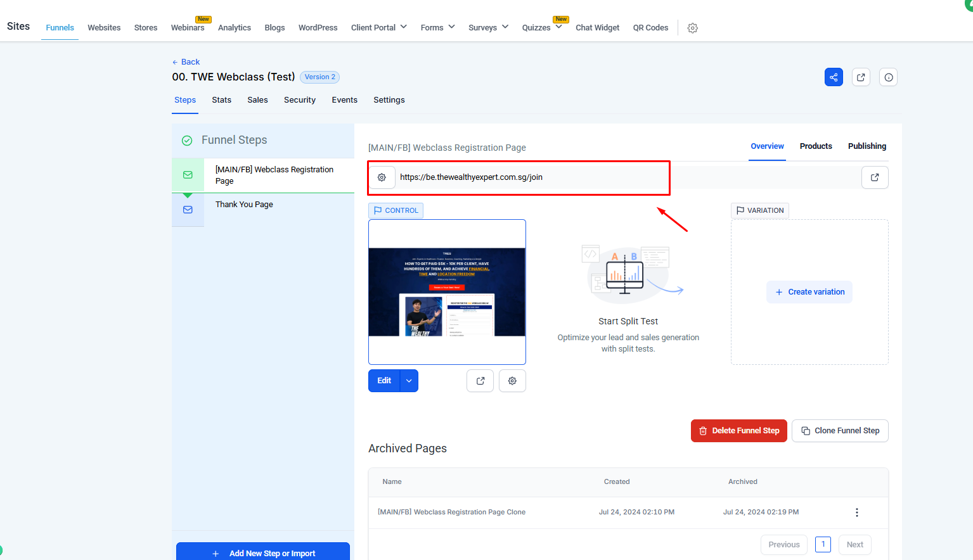973x560 pixels.
Task: Open funnel preview in new tab icon
Action: point(861,77)
